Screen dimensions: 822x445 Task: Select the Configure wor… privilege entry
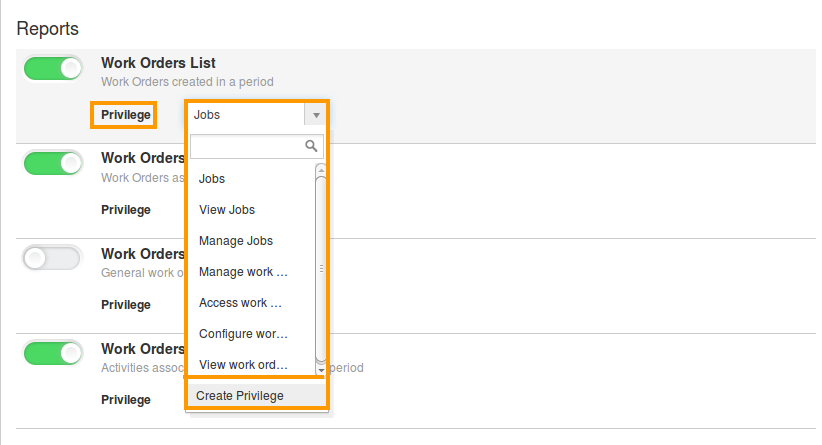(x=243, y=333)
